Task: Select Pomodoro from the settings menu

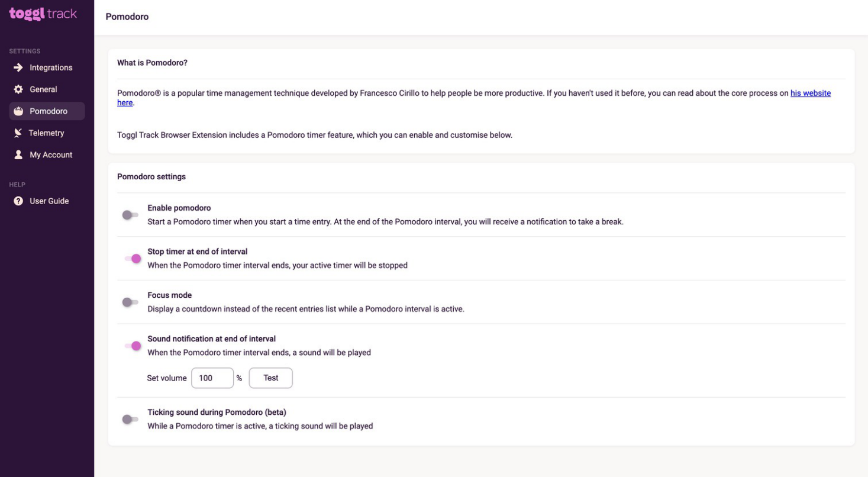Action: pos(47,111)
